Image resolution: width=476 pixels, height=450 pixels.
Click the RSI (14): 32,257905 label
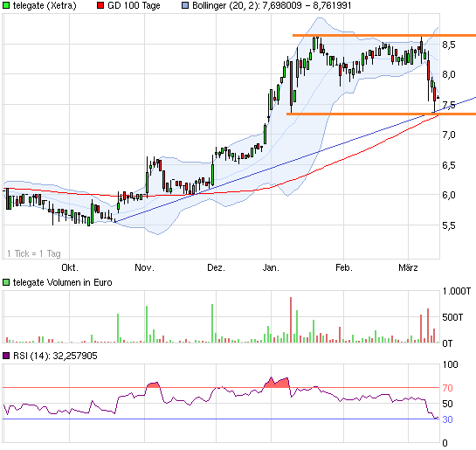pyautogui.click(x=55, y=356)
